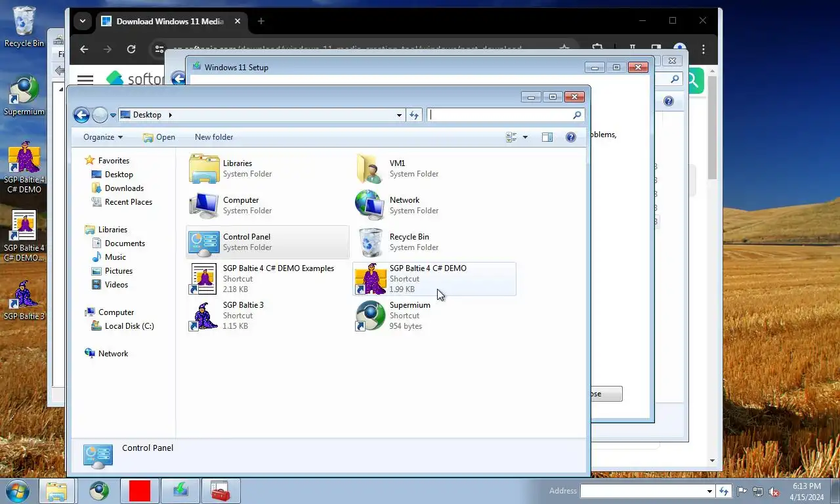840x504 pixels.
Task: Click the download arrow taskbar icon
Action: 180,491
